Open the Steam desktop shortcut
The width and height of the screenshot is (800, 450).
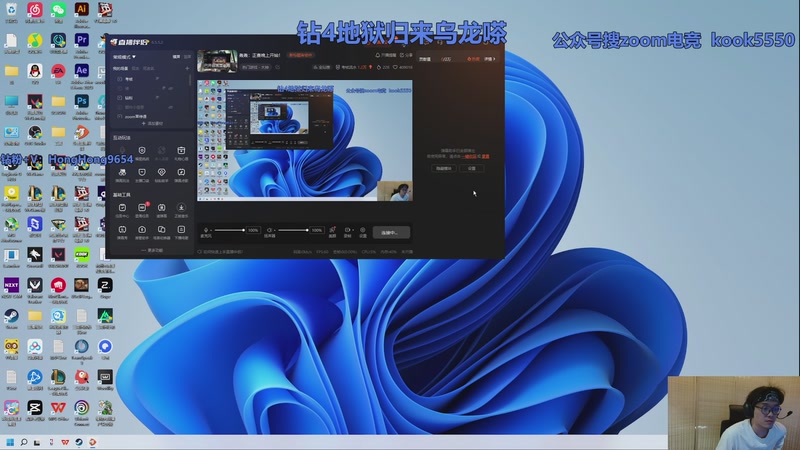[x=11, y=315]
